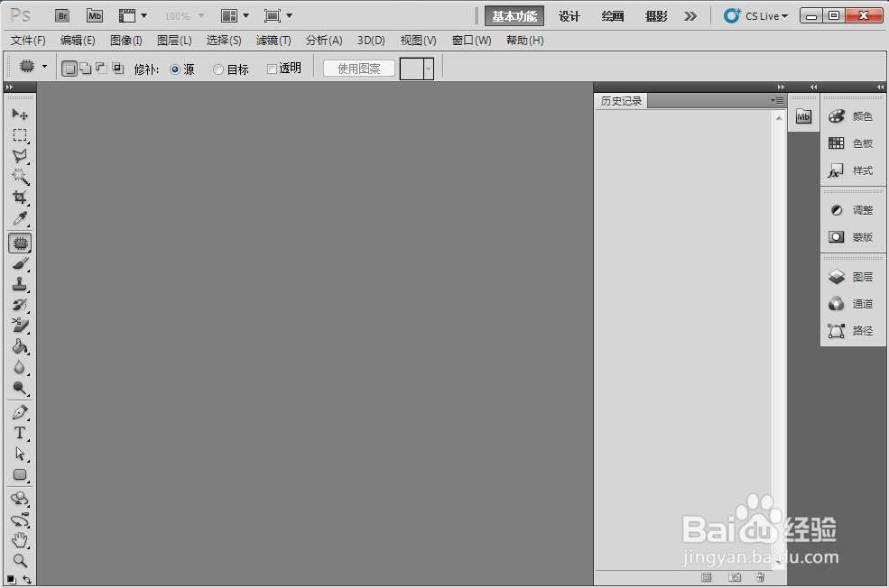
Task: Open the 历史记录 panel options menu
Action: tap(777, 101)
